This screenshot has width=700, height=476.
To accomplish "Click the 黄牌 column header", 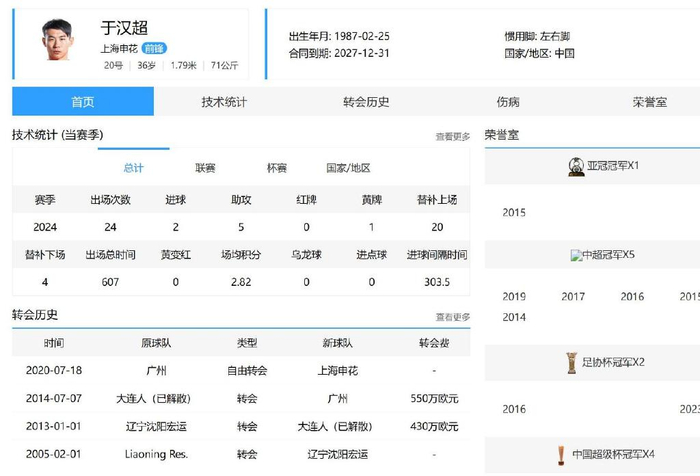I will tap(372, 200).
